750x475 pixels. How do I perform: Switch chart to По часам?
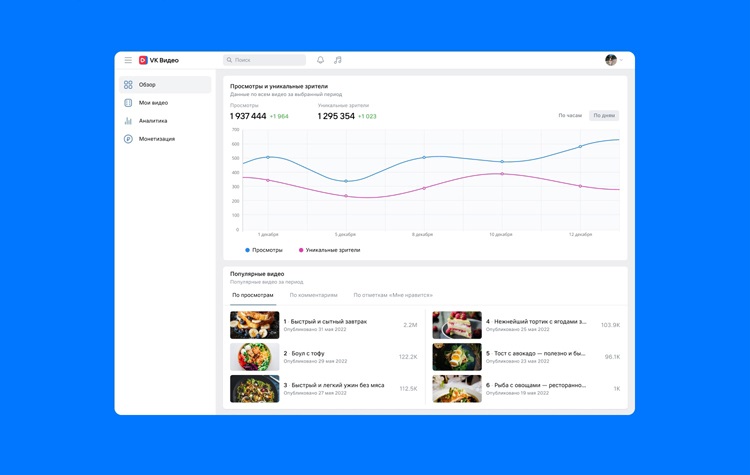pyautogui.click(x=570, y=116)
